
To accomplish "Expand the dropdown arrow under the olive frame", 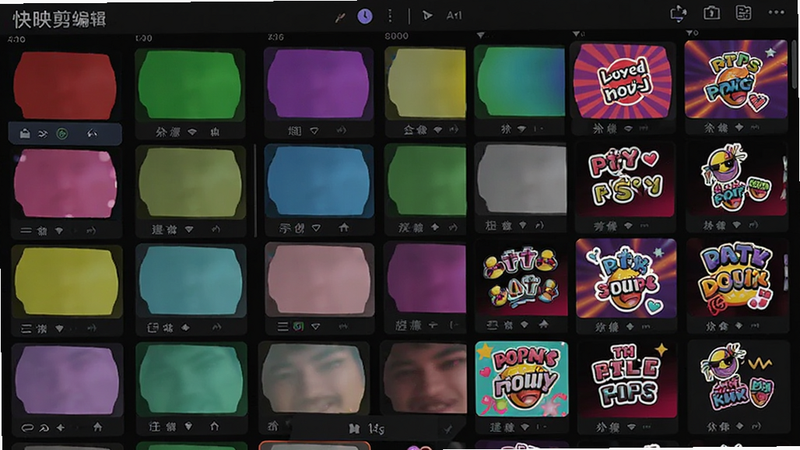I will (189, 230).
